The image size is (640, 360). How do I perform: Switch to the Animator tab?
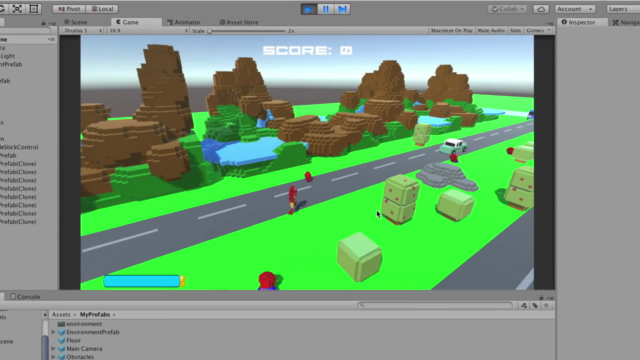point(184,22)
